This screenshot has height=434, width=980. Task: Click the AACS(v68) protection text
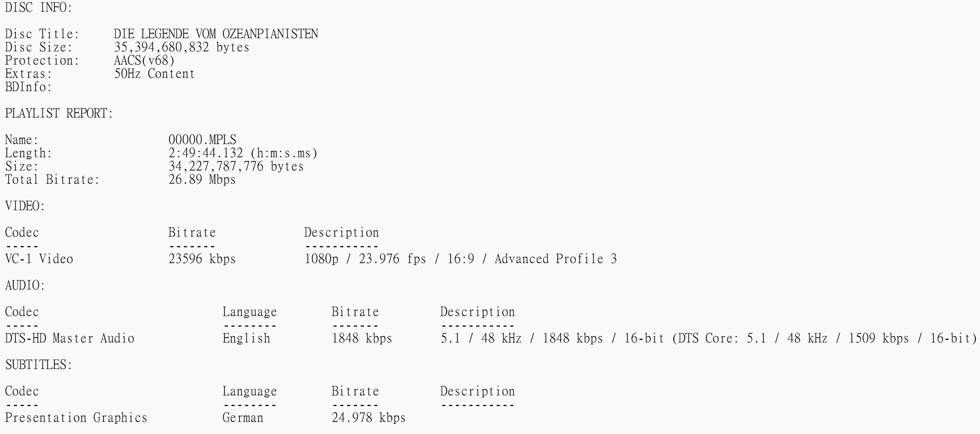[144, 60]
